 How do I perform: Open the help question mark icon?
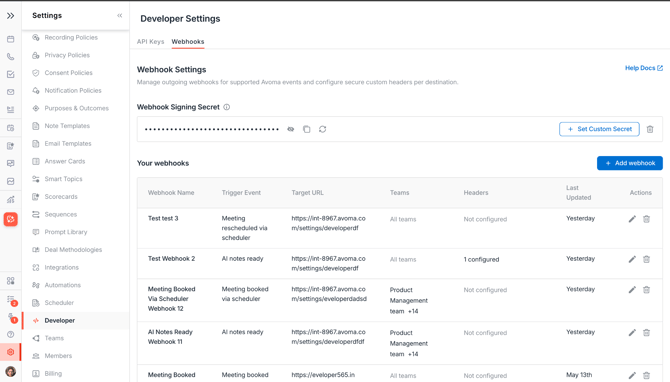click(x=11, y=334)
